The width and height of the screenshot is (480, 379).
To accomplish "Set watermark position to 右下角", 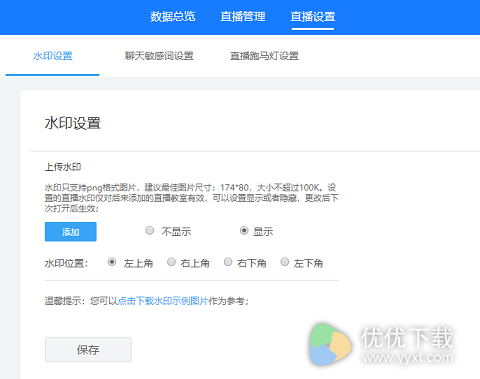I will 228,262.
